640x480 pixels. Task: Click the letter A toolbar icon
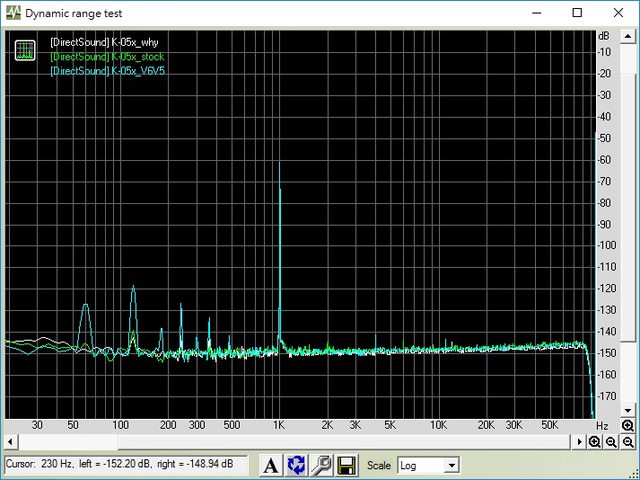pyautogui.click(x=270, y=465)
